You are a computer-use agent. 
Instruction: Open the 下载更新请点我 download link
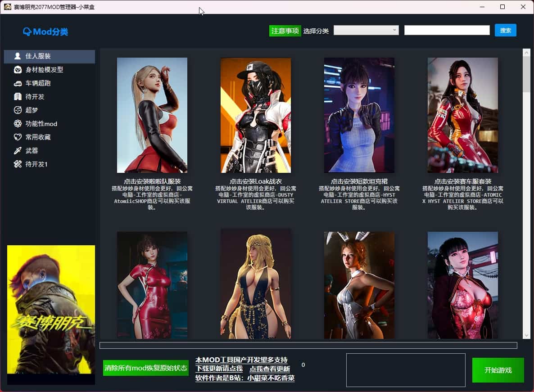219,369
